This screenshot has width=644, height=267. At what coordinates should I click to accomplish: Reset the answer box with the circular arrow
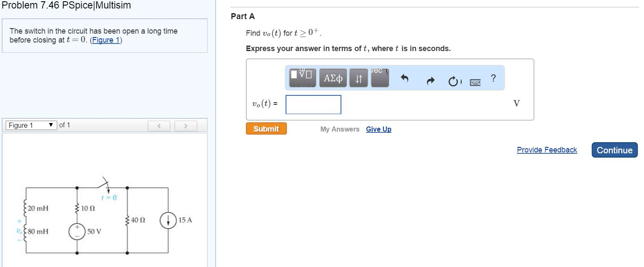pos(454,80)
